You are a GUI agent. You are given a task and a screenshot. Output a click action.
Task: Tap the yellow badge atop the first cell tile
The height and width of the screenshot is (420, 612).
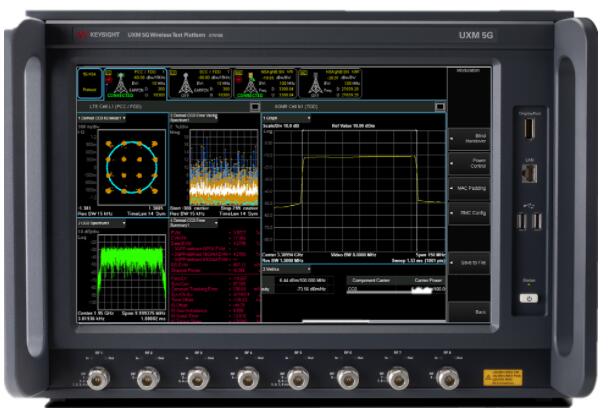click(x=109, y=73)
